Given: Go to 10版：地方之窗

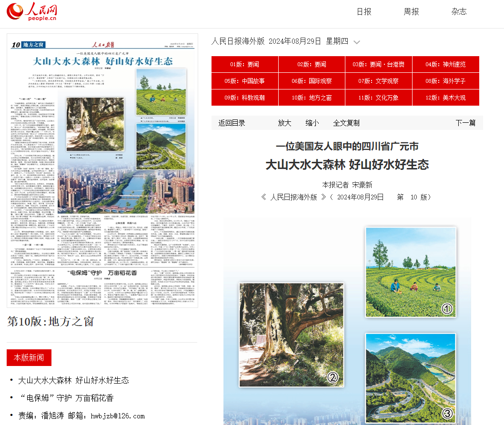Looking at the screenshot, I should pyautogui.click(x=312, y=98).
